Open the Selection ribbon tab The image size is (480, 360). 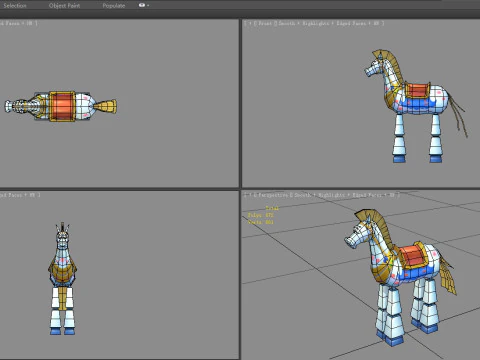click(15, 5)
